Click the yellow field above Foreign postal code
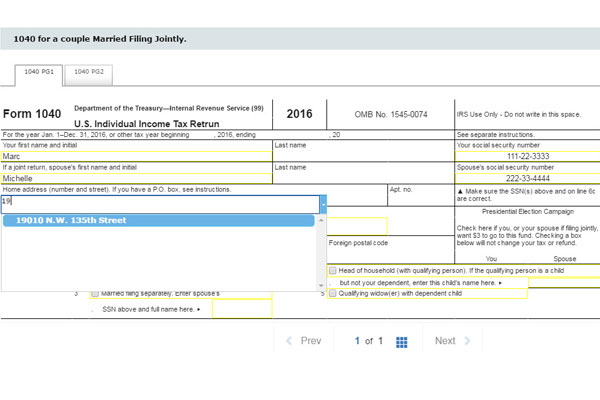The image size is (600, 400). point(357,226)
